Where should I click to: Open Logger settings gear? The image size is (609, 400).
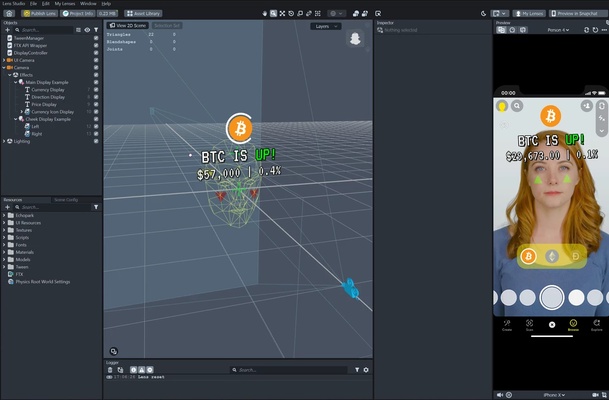366,370
